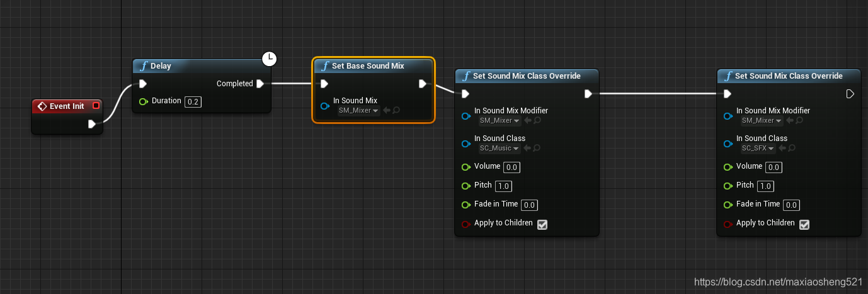Click hollow exec output pin of SC_SFX node
The height and width of the screenshot is (294, 868).
850,94
